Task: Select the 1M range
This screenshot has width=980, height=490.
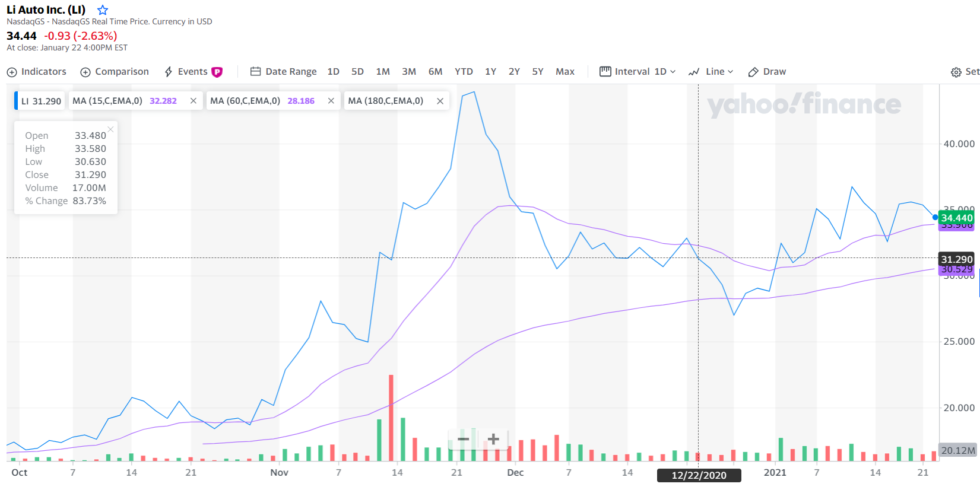Action: click(383, 72)
